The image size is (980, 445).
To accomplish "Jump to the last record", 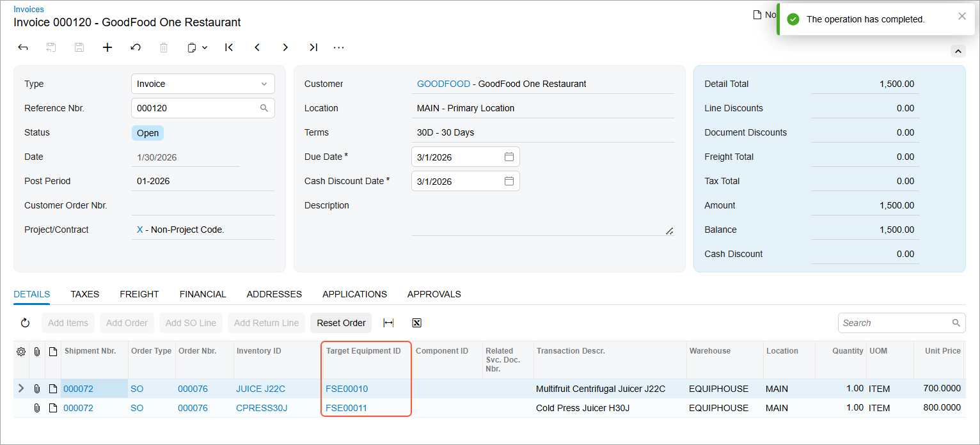I will click(313, 47).
